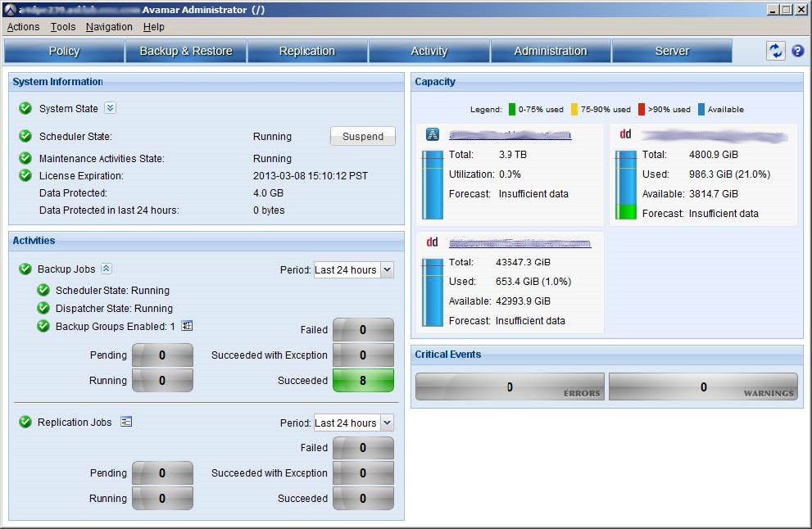Open the Critical Events ERRORS counter
812x529 pixels.
tap(510, 387)
